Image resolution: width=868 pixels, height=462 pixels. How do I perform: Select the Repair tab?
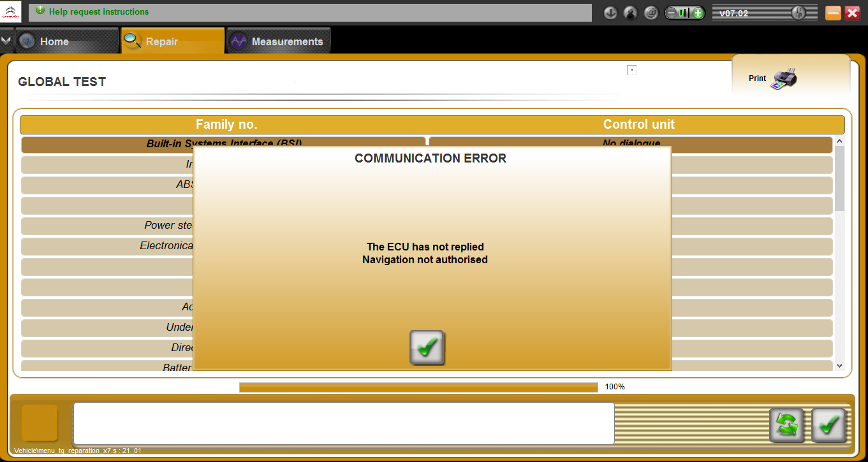161,41
